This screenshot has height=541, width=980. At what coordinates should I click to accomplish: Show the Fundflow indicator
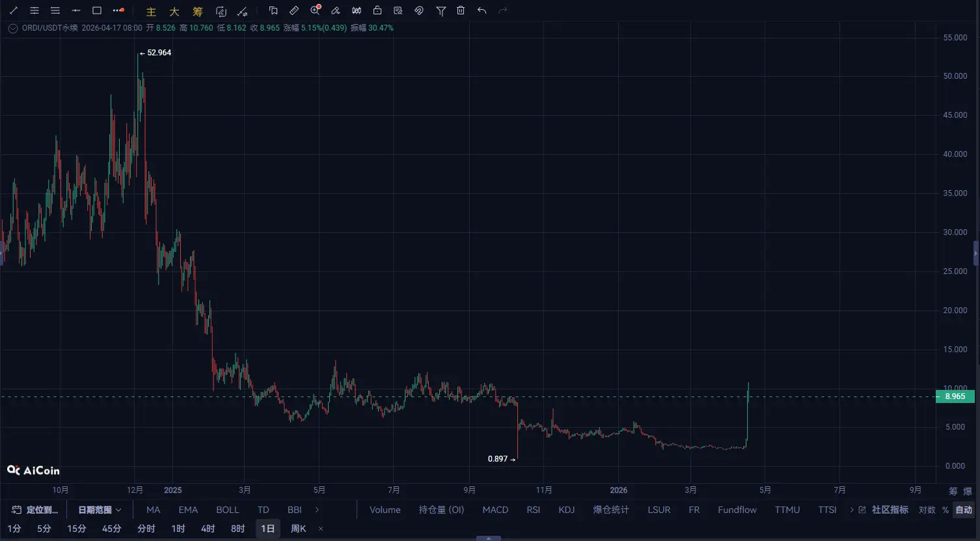(737, 510)
